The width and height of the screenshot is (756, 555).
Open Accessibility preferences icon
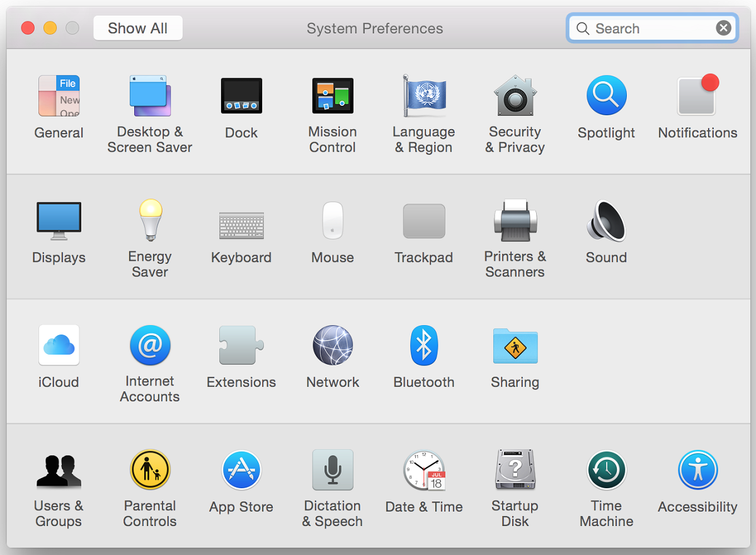point(698,470)
